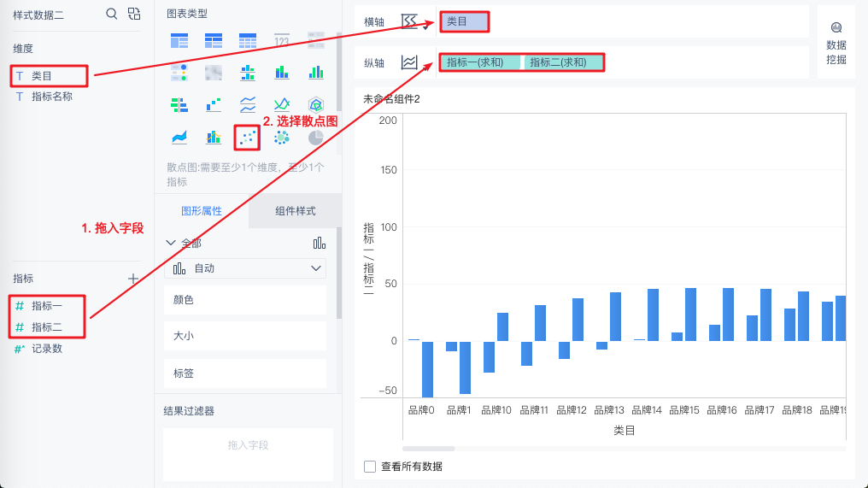Select the 类目 dimension field
Viewport: 868px width, 488px height.
tap(42, 76)
